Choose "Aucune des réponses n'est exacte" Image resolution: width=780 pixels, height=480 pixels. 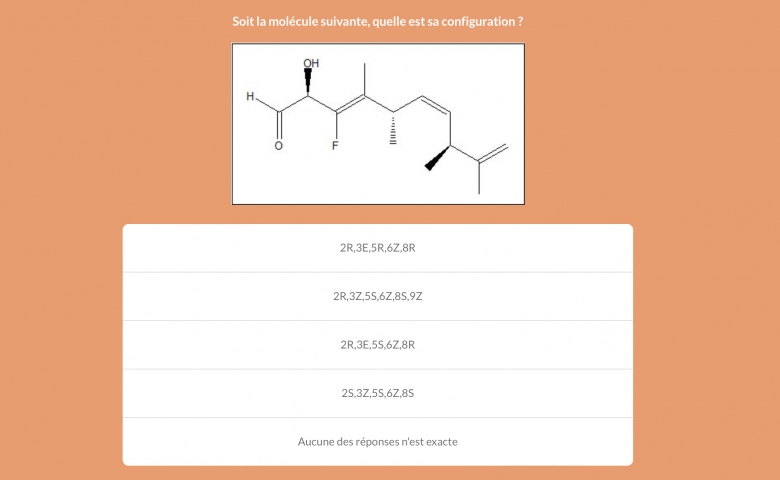378,442
